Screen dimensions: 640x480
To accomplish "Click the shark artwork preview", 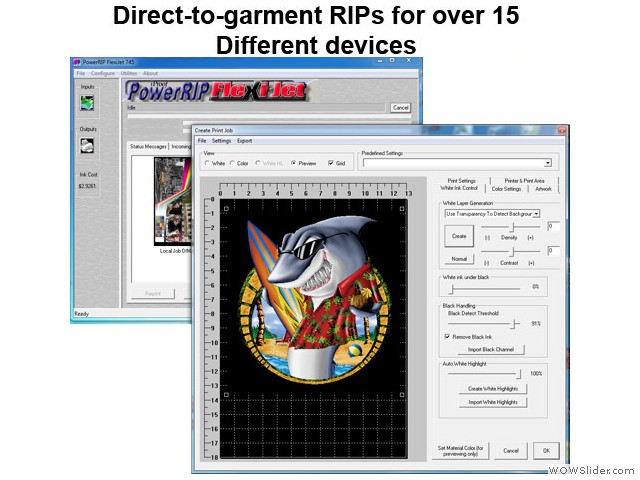I will [x=313, y=300].
